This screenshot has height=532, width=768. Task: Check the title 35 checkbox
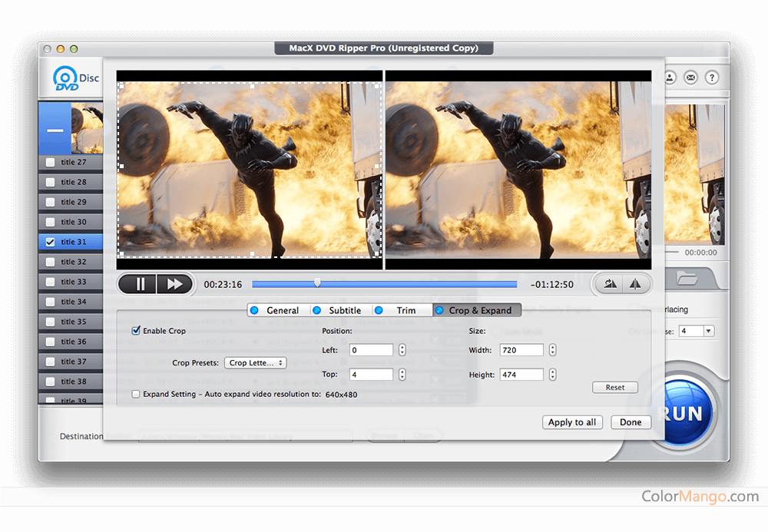[50, 322]
